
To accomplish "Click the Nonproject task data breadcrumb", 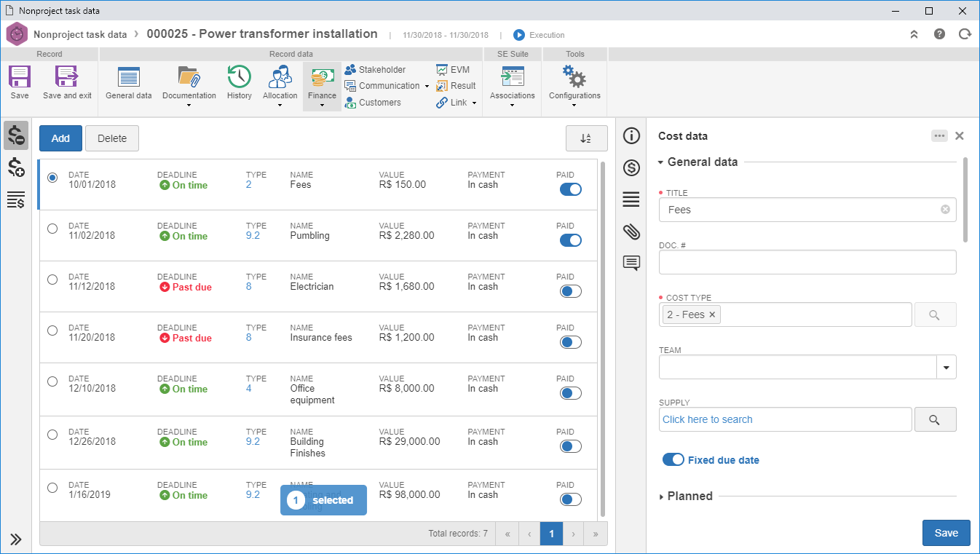I will [80, 34].
